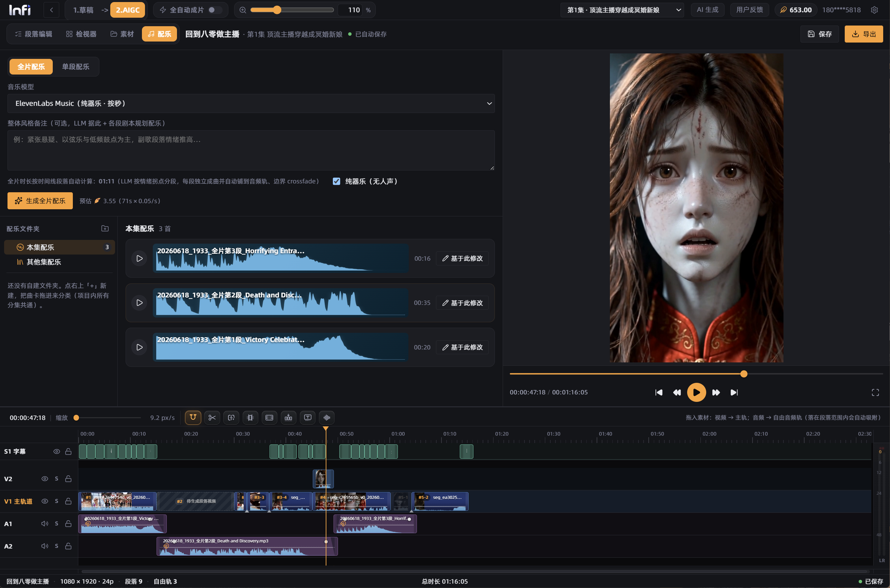Hide the V2 video track

coord(45,478)
